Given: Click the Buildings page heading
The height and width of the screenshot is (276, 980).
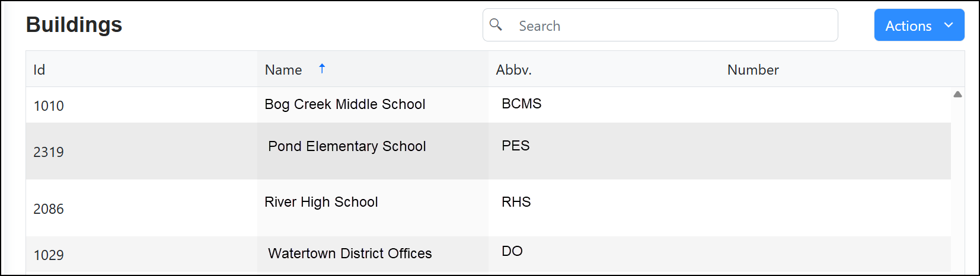Looking at the screenshot, I should click(x=74, y=25).
